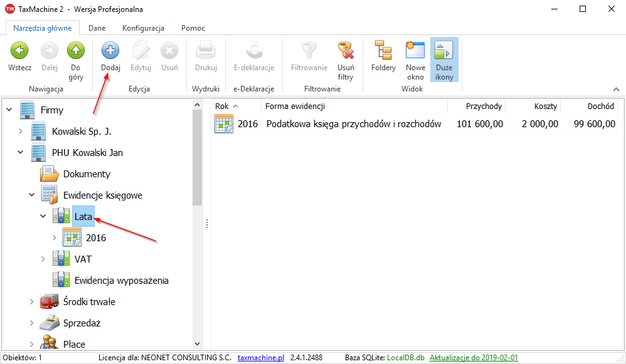Open E-deklaracje from the ribbon
The image size is (626, 364).
(253, 51)
